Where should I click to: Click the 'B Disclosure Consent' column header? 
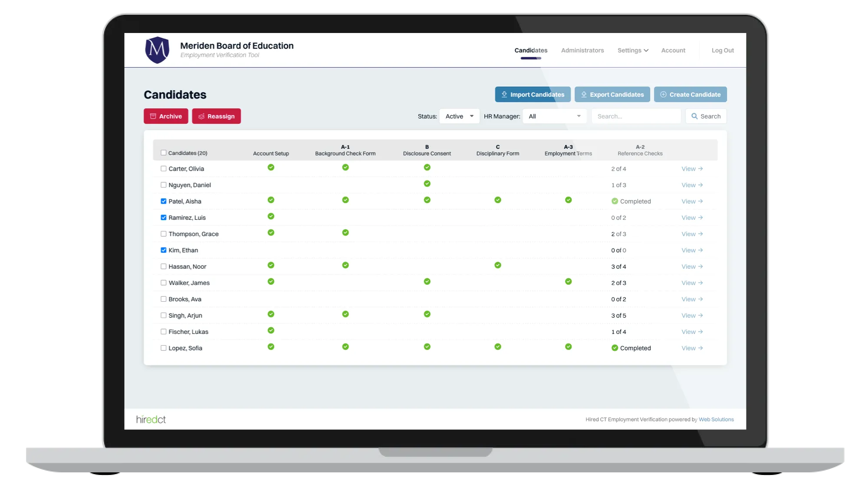(427, 150)
